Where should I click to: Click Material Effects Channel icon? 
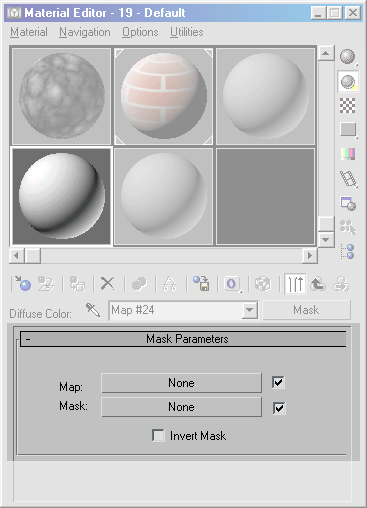[x=232, y=284]
